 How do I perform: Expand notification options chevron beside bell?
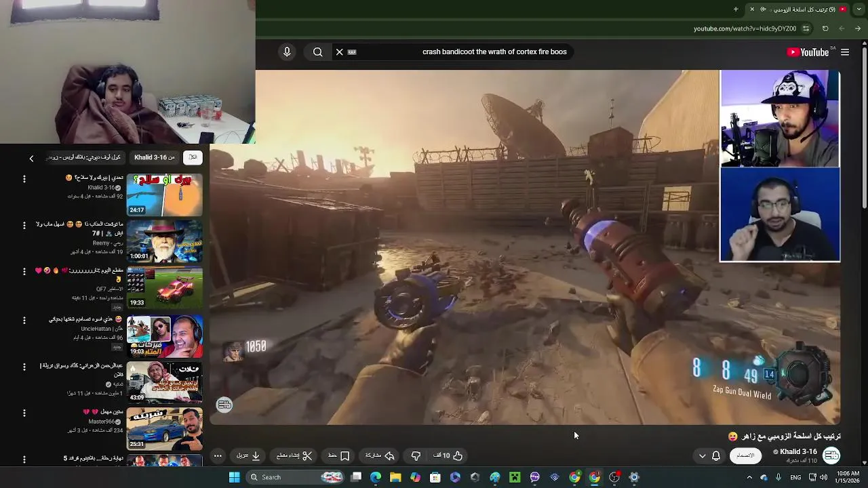point(702,456)
